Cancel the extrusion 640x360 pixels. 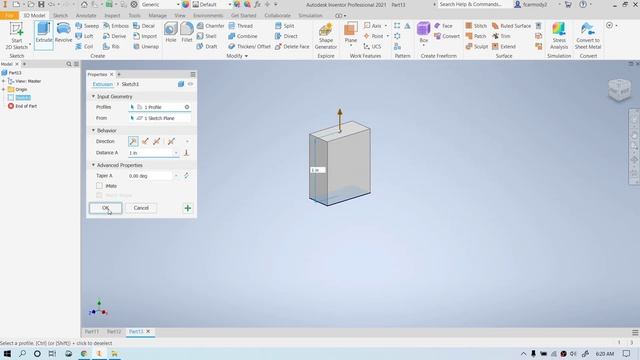tap(141, 208)
